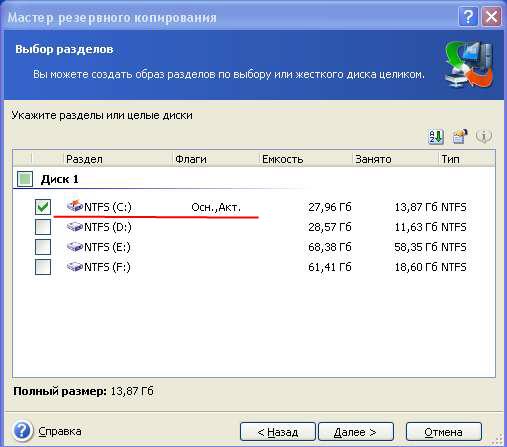Cancel the wizard with Отмена
This screenshot has height=447, width=507.
click(x=444, y=432)
